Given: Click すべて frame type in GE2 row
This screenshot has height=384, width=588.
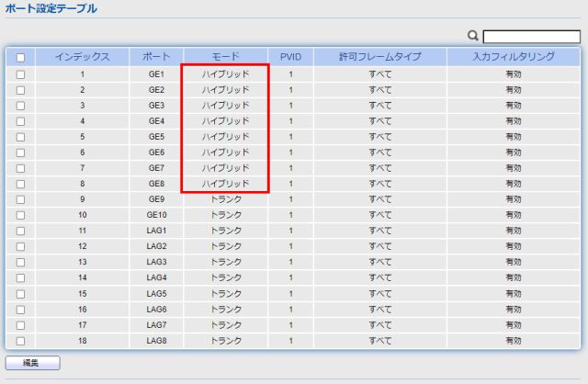Looking at the screenshot, I should point(379,90).
